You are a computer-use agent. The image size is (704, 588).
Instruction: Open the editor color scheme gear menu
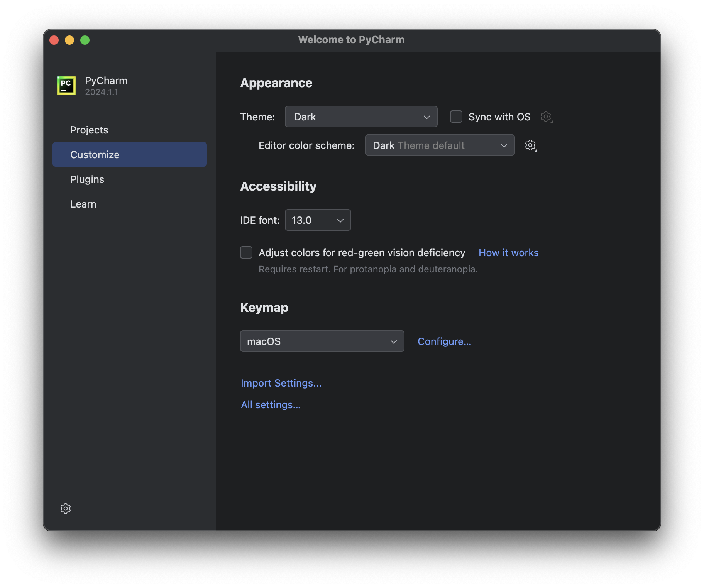[x=531, y=145]
